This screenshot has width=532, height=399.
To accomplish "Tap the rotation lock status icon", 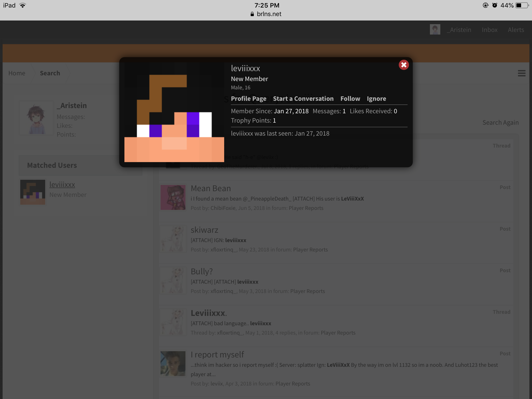I will click(x=485, y=5).
